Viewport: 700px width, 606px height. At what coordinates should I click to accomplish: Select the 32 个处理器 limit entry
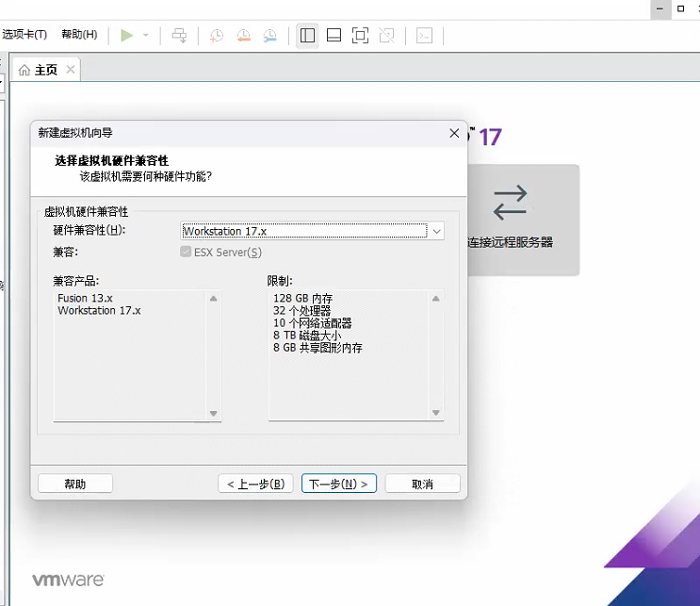click(x=301, y=310)
